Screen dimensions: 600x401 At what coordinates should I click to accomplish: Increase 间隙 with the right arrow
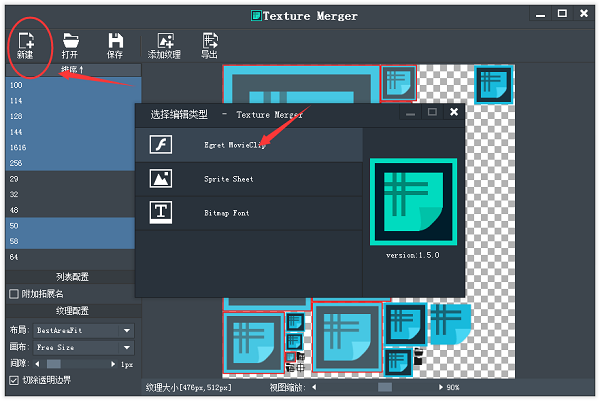[113, 364]
